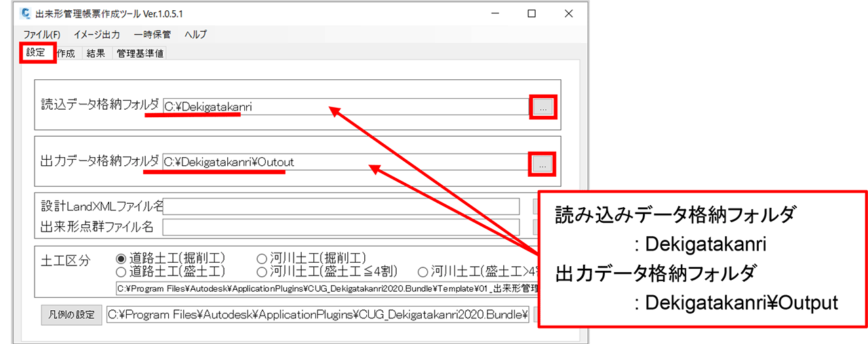Viewport: 868px width, 344px height.
Task: Browse for the 出力データ格納フォルダ folder
Action: 542,163
